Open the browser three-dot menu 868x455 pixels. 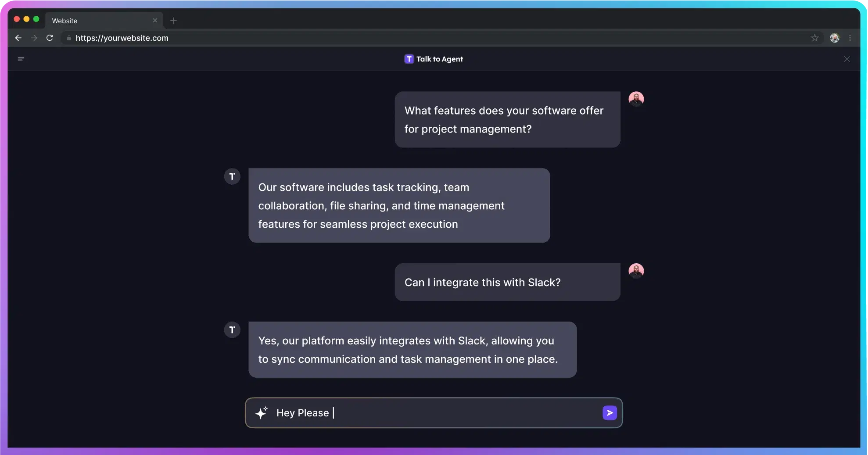(x=850, y=38)
